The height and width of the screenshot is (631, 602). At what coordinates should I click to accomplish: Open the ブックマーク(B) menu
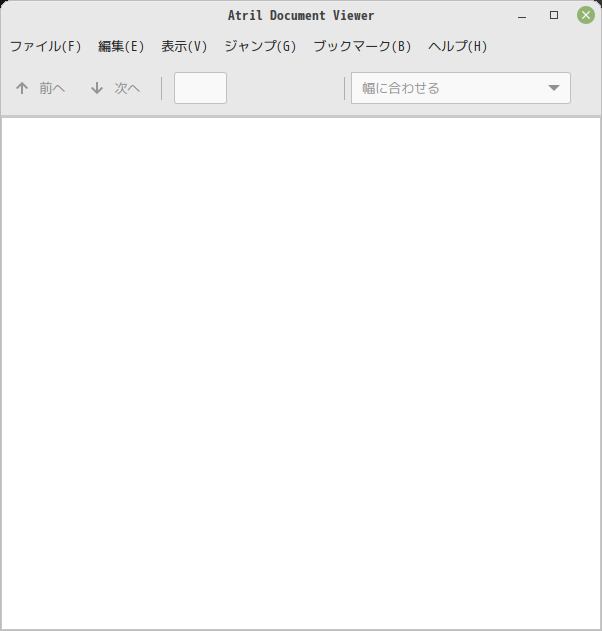pos(362,46)
